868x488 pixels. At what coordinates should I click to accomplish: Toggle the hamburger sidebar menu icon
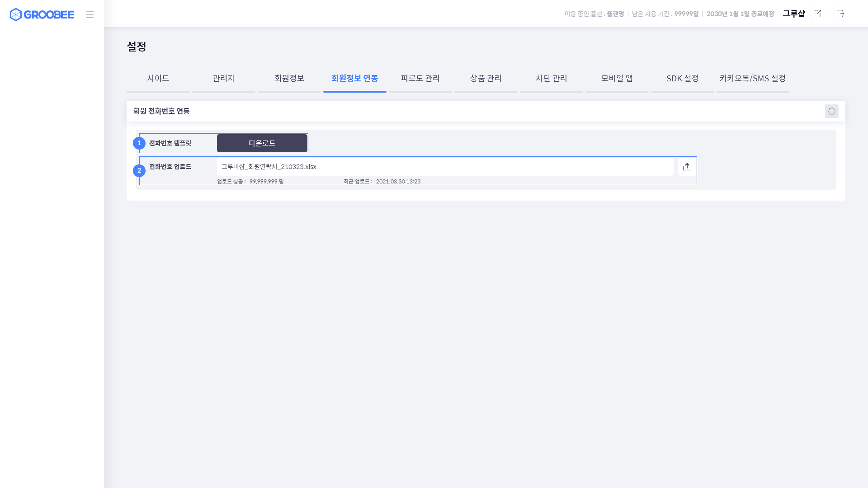point(90,14)
